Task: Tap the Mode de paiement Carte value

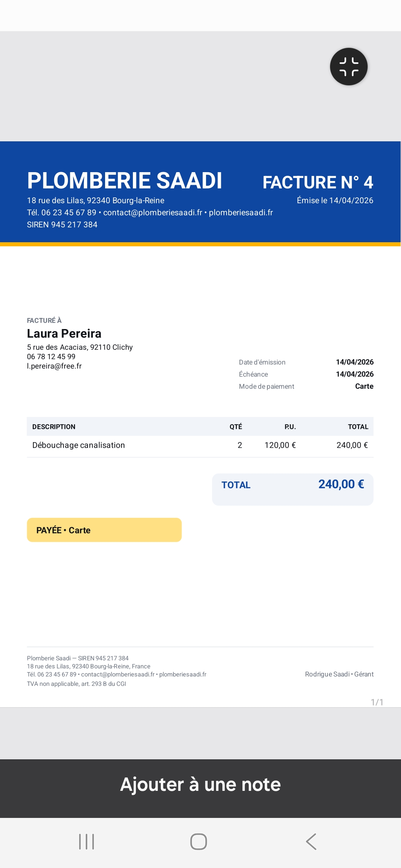Action: tap(364, 386)
